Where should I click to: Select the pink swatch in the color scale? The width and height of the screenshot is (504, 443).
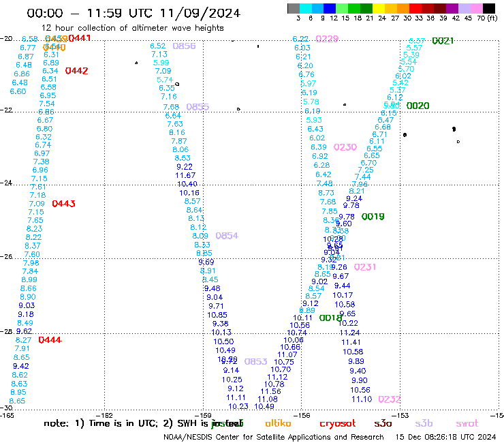tap(477, 8)
